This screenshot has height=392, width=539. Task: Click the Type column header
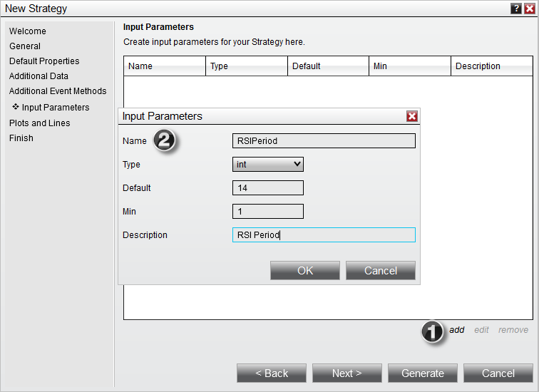point(247,66)
